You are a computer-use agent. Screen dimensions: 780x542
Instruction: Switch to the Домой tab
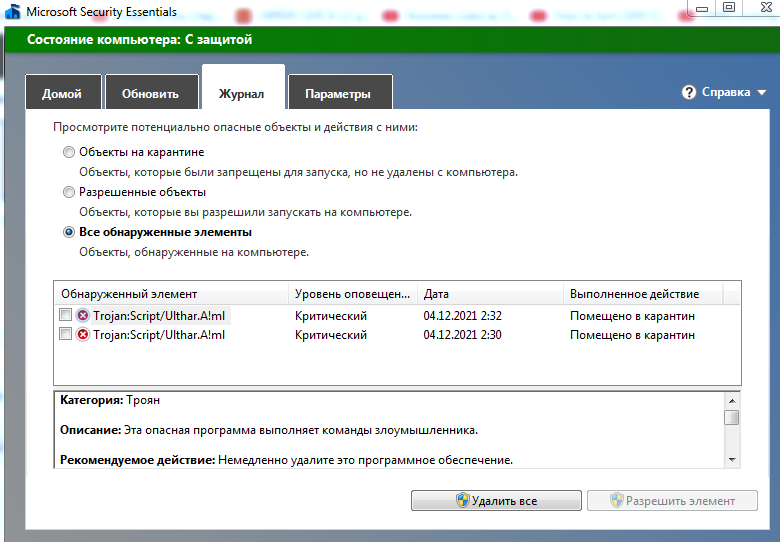pos(63,92)
